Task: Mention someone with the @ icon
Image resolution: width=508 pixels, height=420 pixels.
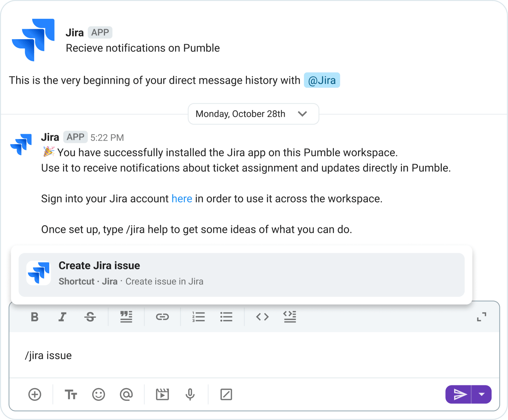Action: [x=126, y=395]
